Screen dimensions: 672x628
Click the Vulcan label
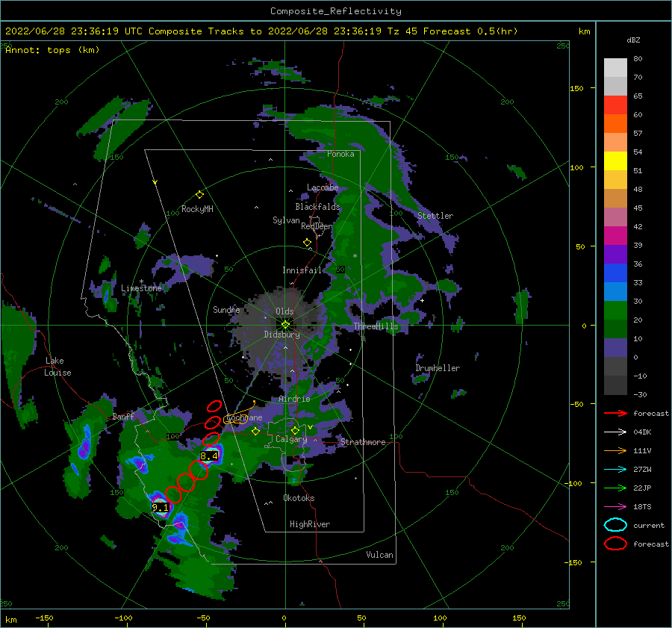point(379,555)
